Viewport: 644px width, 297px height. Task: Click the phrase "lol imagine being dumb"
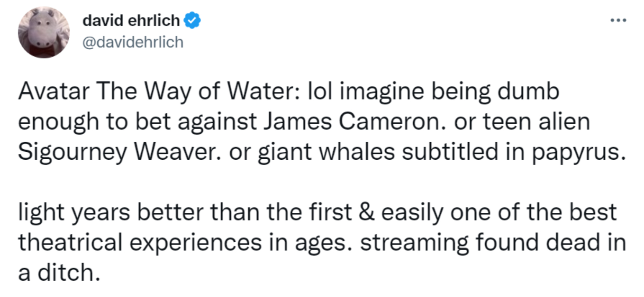[x=433, y=91]
